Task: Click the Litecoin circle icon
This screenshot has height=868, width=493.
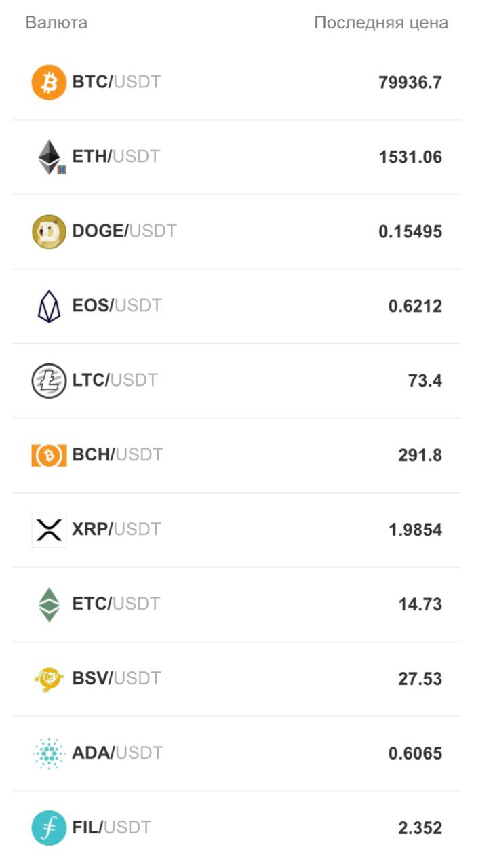Action: 49,381
